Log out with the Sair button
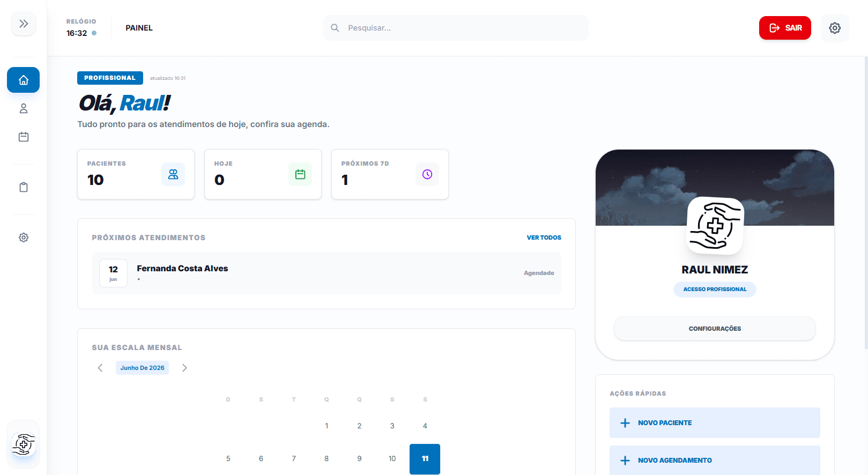 pyautogui.click(x=785, y=28)
